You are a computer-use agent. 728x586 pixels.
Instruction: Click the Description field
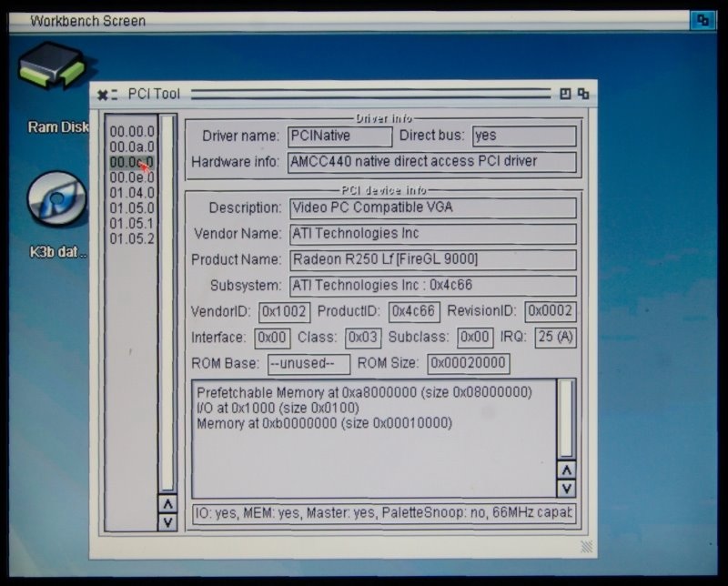pyautogui.click(x=433, y=208)
